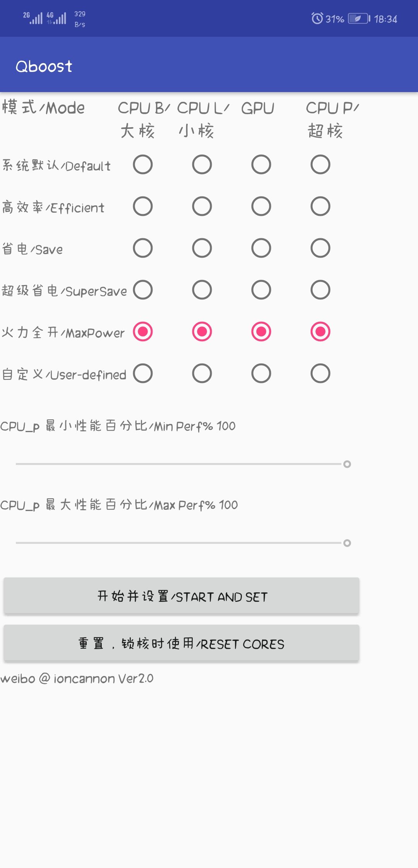This screenshot has width=418, height=868.
Task: Tap the Qboost app title
Action: click(44, 67)
